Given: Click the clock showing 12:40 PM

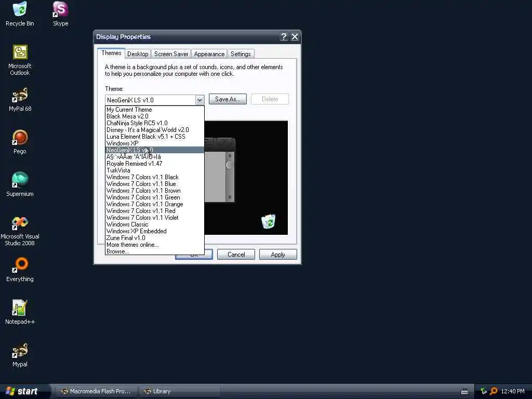Looking at the screenshot, I should coord(513,391).
